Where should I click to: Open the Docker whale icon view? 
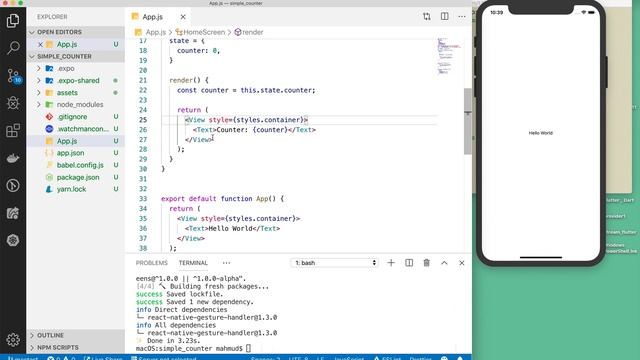tap(13, 158)
